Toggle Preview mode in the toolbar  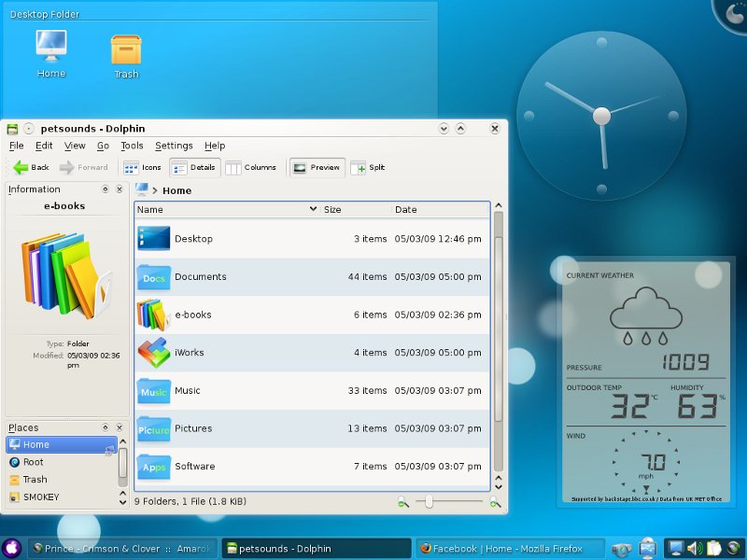pos(317,168)
